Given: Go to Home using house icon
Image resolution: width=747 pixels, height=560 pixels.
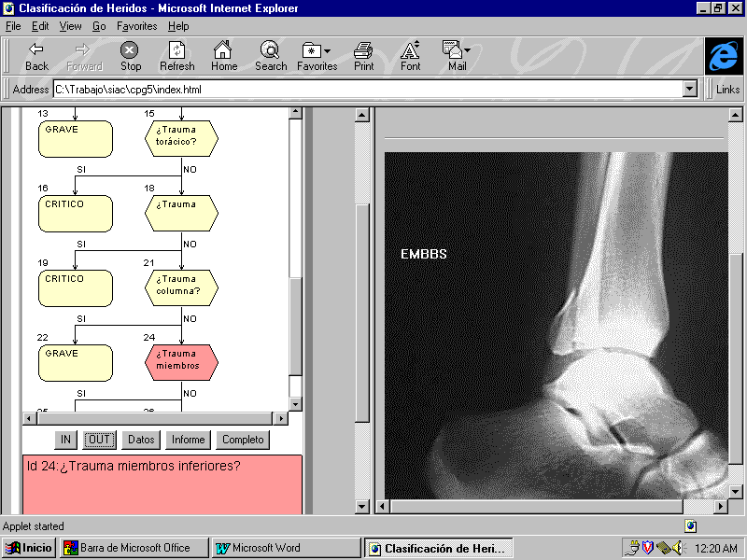Looking at the screenshot, I should (x=223, y=49).
